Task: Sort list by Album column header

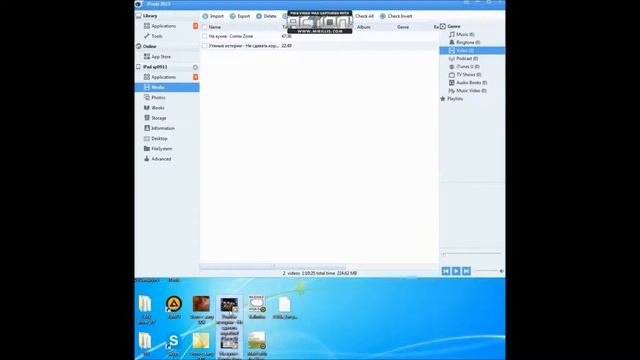Action: [364, 27]
